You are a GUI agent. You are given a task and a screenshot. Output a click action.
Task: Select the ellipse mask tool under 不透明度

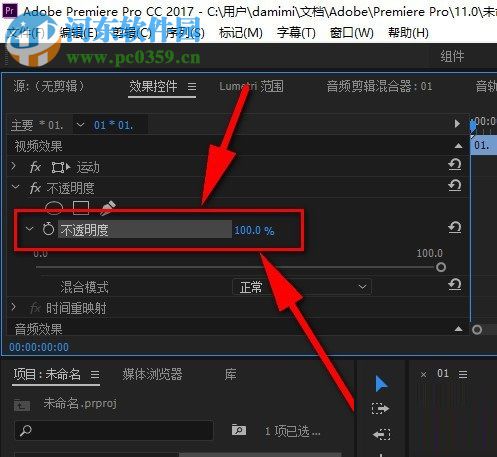[x=54, y=207]
